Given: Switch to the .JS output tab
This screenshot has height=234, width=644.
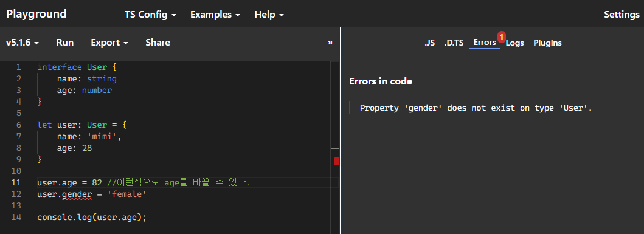Looking at the screenshot, I should [x=429, y=43].
